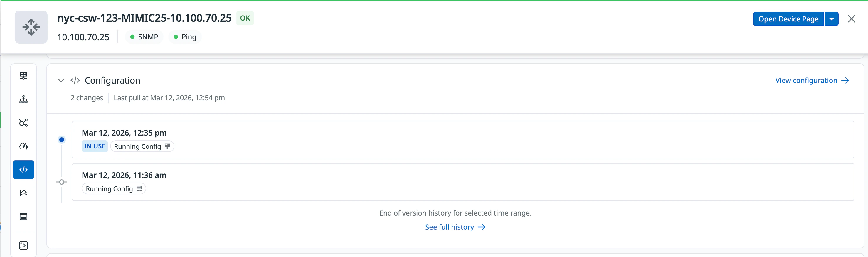Image resolution: width=868 pixels, height=257 pixels.
Task: Select the speedometer gauge sidebar icon
Action: coord(23,146)
